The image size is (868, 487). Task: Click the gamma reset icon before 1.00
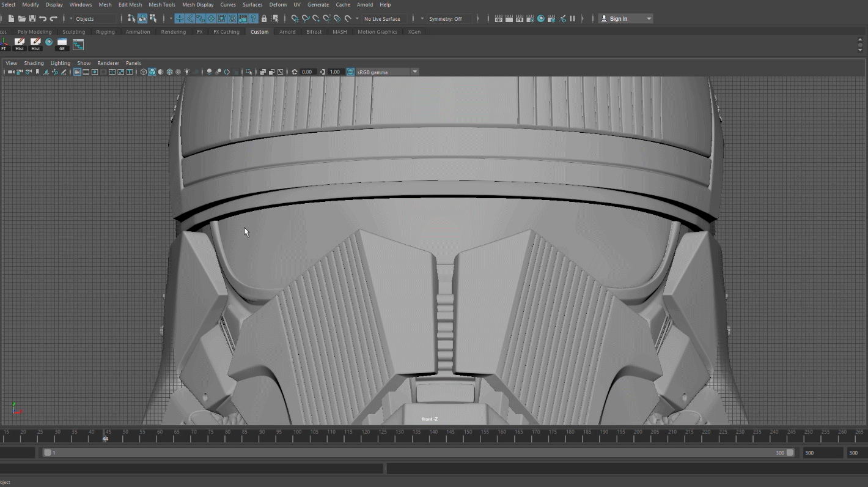click(x=323, y=72)
